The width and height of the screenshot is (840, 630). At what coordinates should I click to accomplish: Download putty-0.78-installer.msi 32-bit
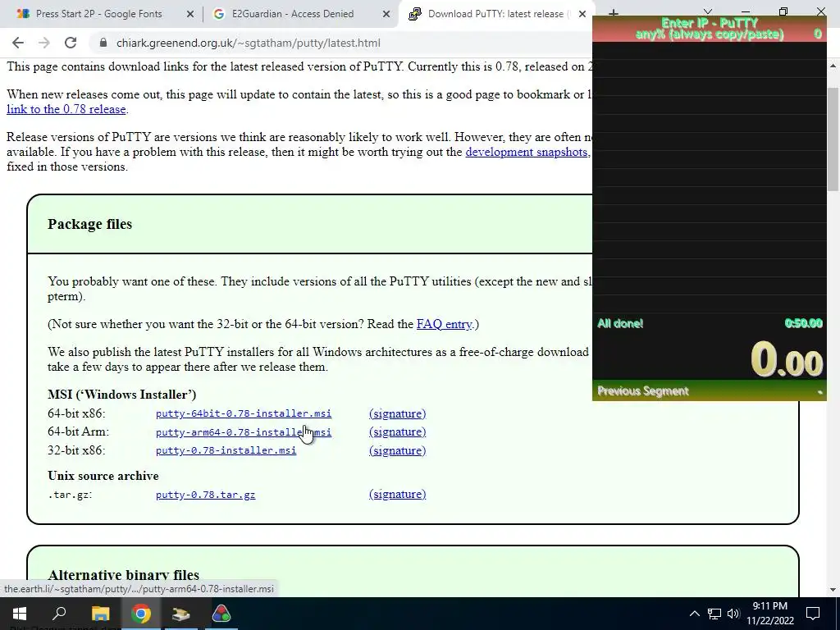point(226,450)
